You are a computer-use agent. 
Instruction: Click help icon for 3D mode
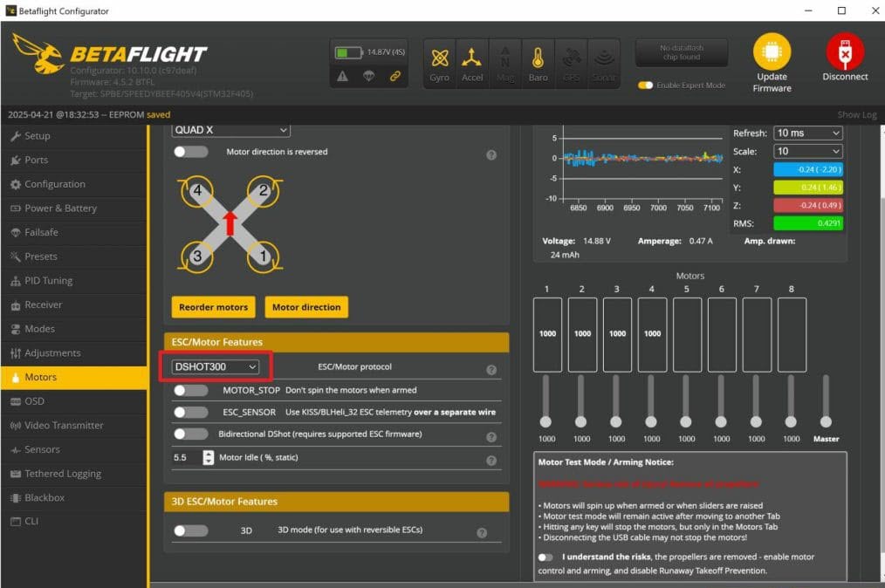pyautogui.click(x=482, y=533)
